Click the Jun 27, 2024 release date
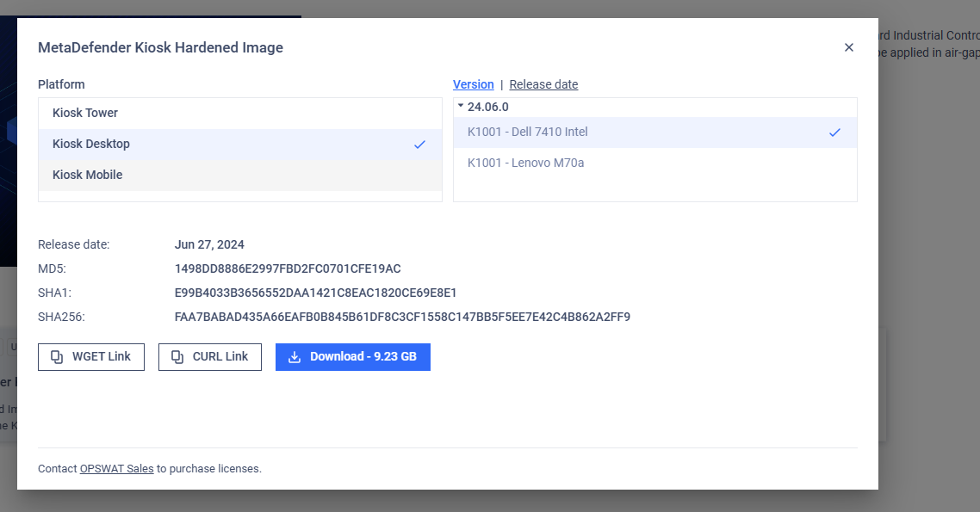Screen dimensions: 980x512 click(x=209, y=244)
